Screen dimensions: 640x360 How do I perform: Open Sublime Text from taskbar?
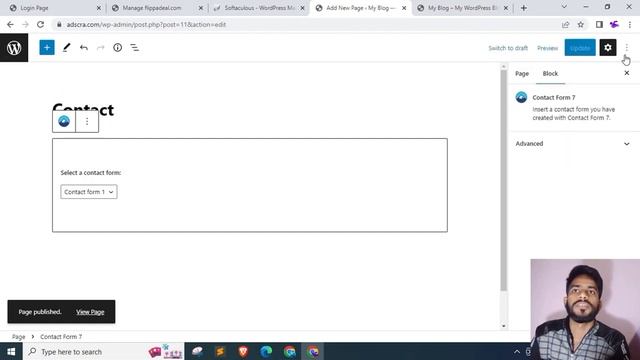(220, 351)
